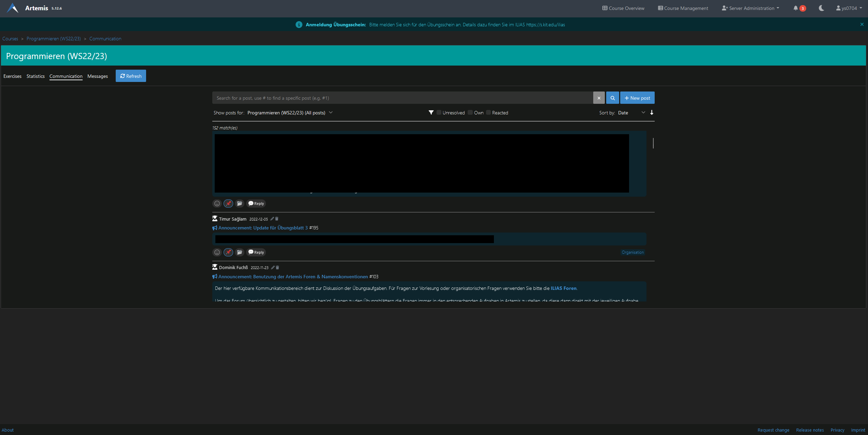Enable the Unresolved filter checkbox

(x=439, y=112)
